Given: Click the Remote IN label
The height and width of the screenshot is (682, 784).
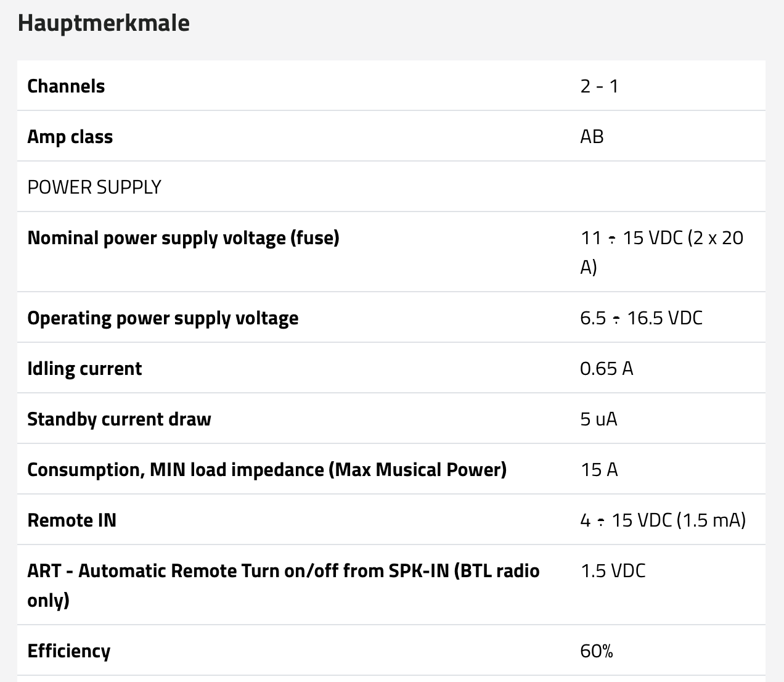Looking at the screenshot, I should (x=71, y=520).
